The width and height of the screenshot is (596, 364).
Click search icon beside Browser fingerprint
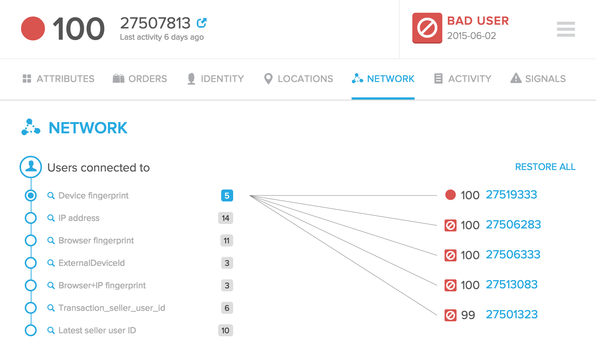click(x=51, y=240)
